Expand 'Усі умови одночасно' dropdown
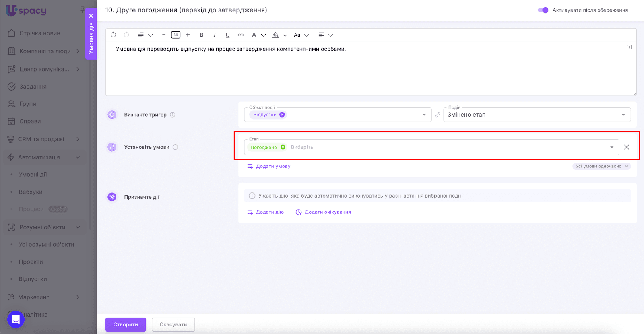This screenshot has width=644, height=334. [601, 166]
